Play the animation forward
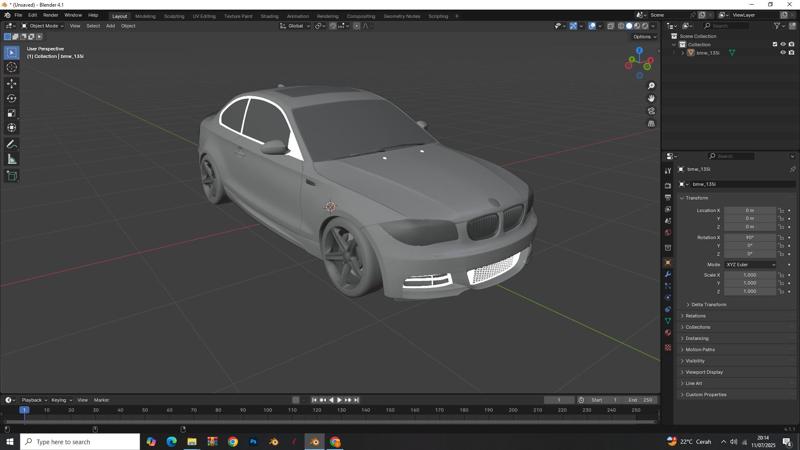This screenshot has width=800, height=450. tap(339, 400)
